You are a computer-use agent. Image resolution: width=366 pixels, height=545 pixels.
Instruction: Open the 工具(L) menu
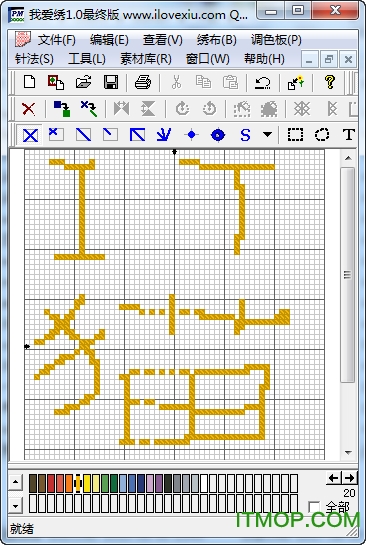click(x=87, y=59)
